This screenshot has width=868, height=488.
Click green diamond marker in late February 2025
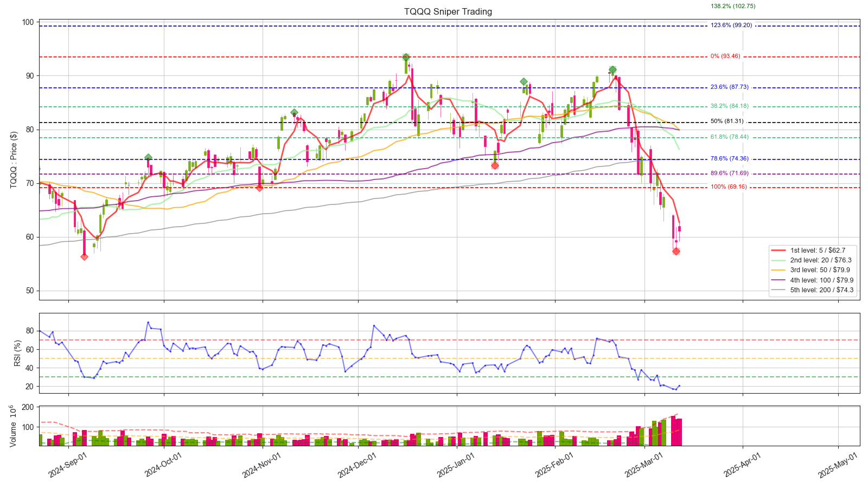click(612, 69)
